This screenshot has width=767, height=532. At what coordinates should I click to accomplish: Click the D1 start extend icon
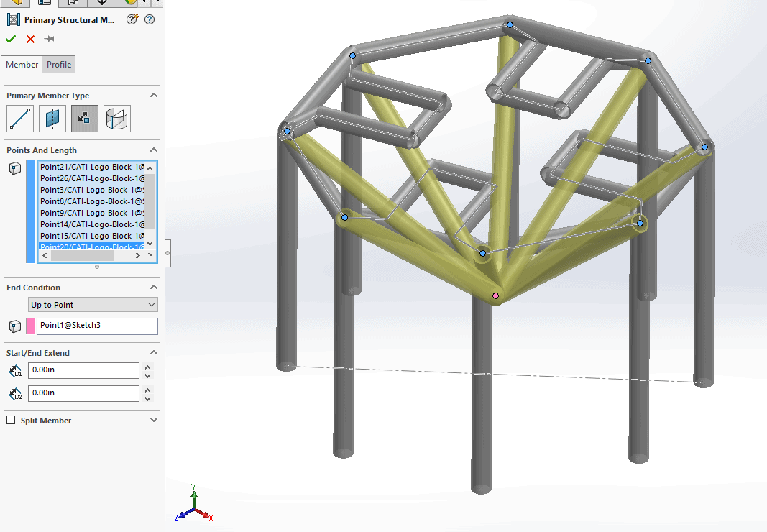[x=15, y=370]
